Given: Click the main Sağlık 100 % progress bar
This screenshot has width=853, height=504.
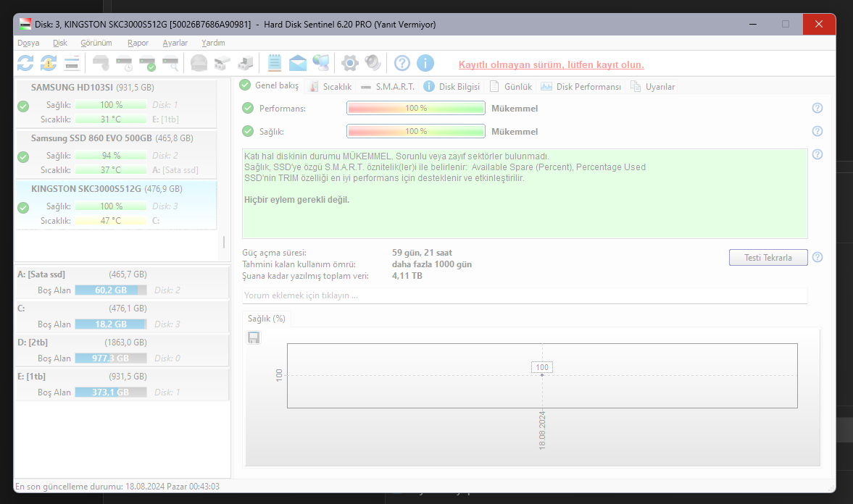Looking at the screenshot, I should (x=415, y=131).
